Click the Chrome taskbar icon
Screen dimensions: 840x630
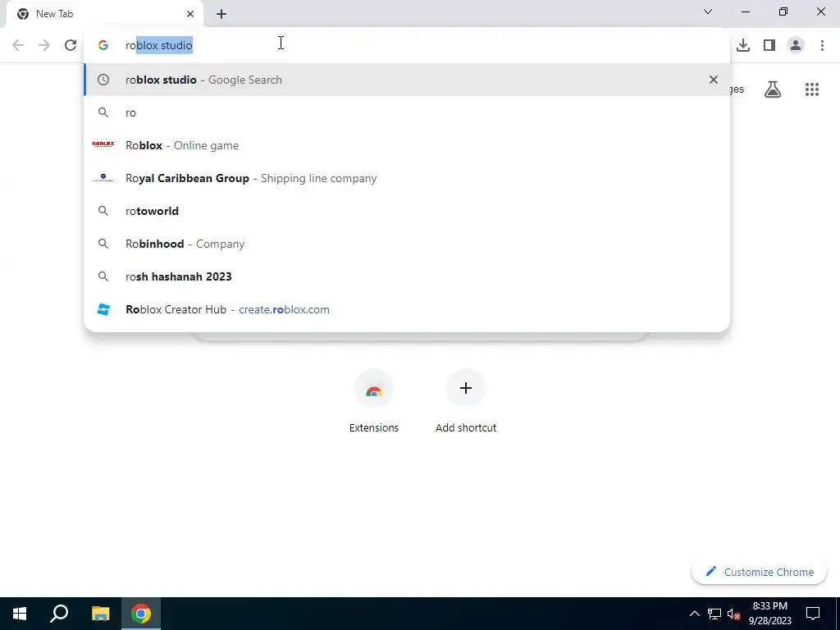[141, 614]
